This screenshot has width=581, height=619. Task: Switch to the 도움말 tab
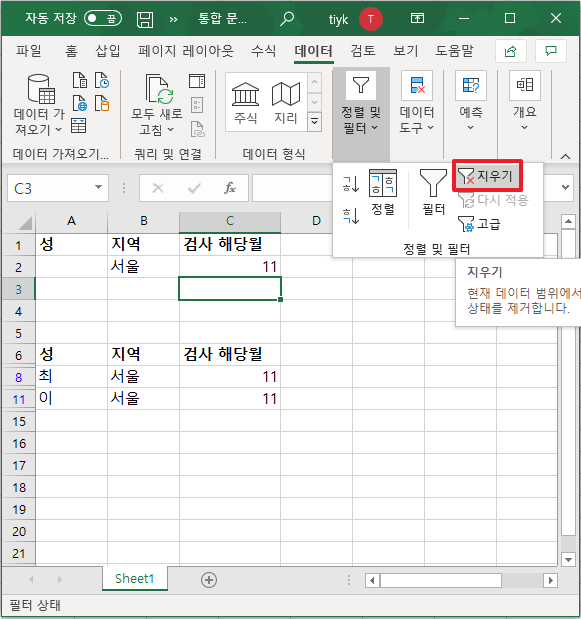click(454, 51)
